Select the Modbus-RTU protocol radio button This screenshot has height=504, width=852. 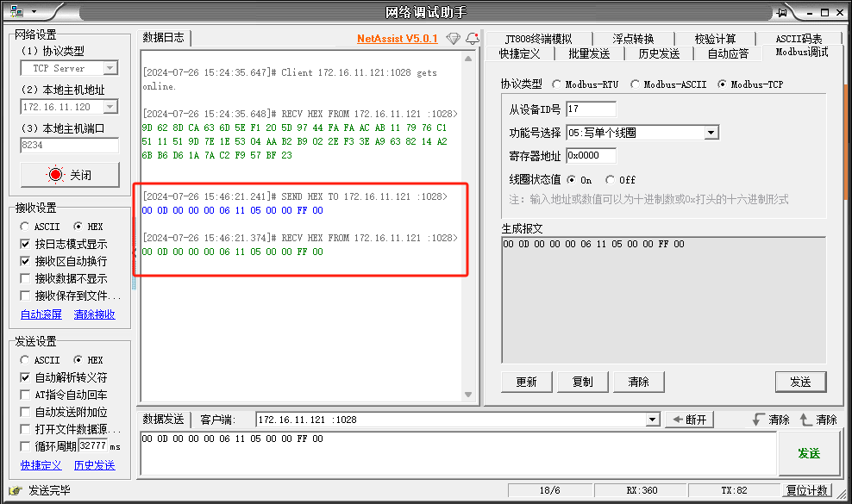pyautogui.click(x=557, y=84)
